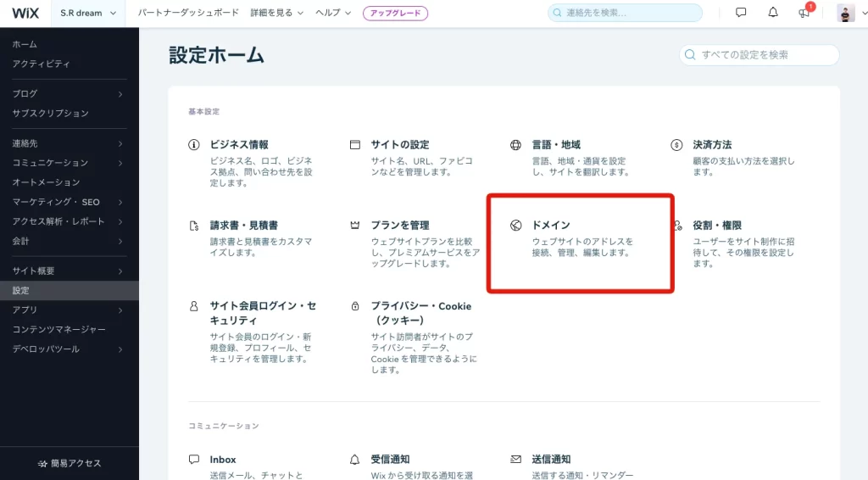Go to ホーム in sidebar
Image resolution: width=868 pixels, height=480 pixels.
click(25, 44)
